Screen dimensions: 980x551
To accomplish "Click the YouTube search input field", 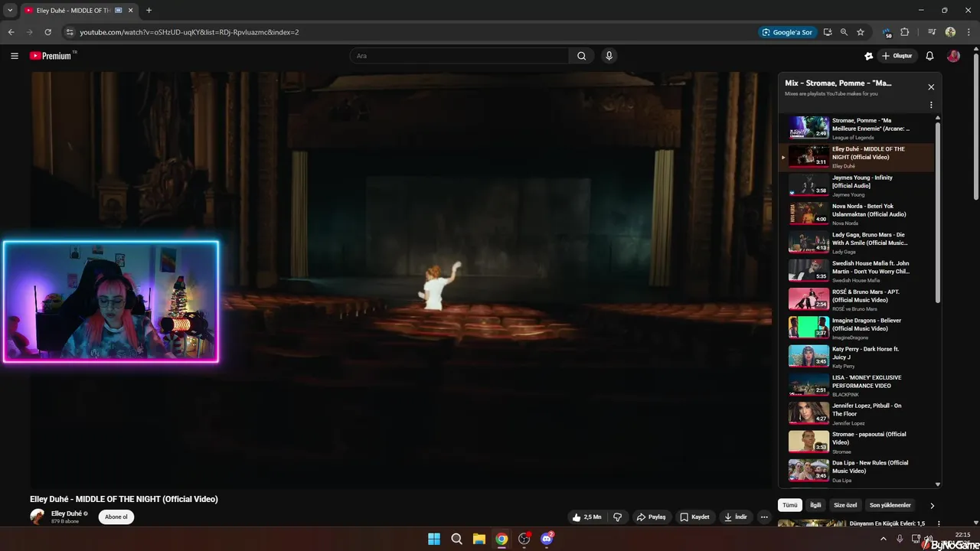I will click(459, 56).
